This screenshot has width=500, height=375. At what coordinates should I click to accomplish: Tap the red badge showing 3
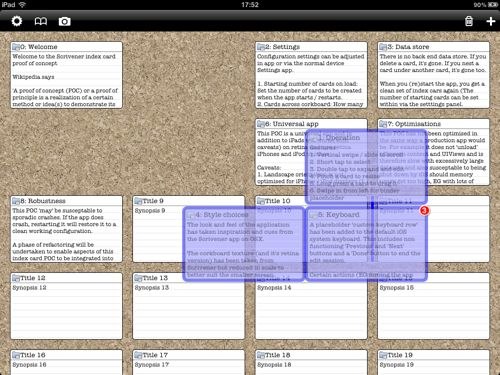coord(424,211)
